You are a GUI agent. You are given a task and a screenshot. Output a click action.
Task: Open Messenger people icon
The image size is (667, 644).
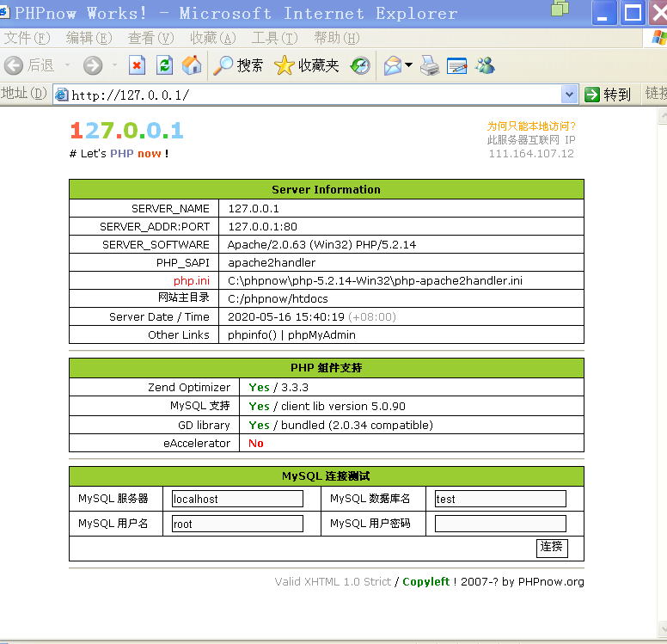point(485,65)
